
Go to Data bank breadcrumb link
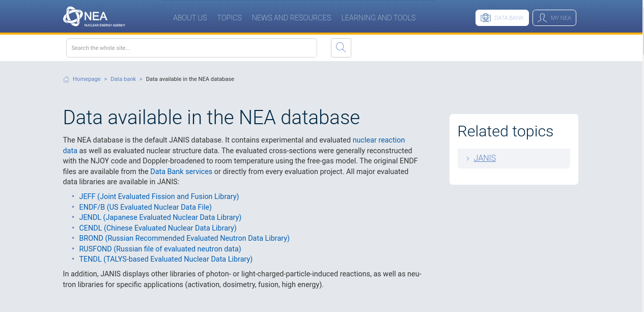pos(123,79)
